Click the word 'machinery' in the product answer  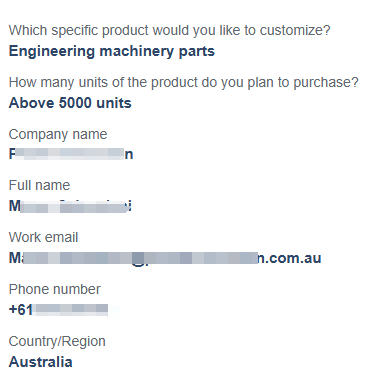137,52
